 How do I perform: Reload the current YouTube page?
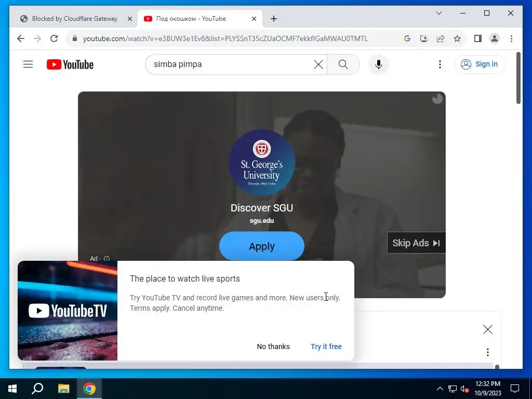coord(54,38)
